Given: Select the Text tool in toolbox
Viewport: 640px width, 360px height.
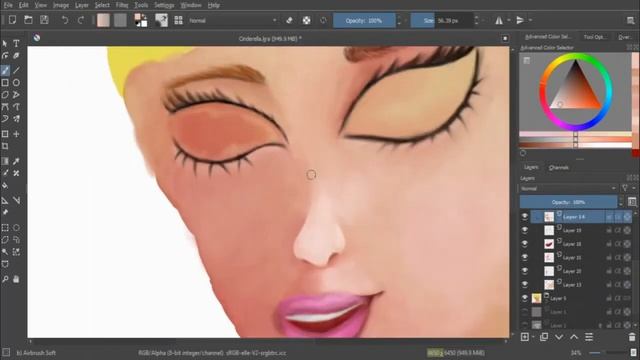Looking at the screenshot, I should click(16, 43).
